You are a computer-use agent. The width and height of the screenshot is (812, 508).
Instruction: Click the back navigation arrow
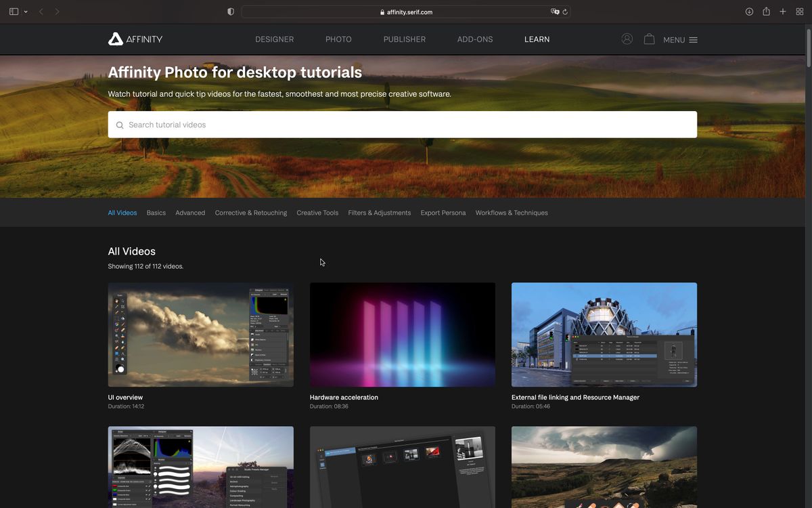click(41, 11)
